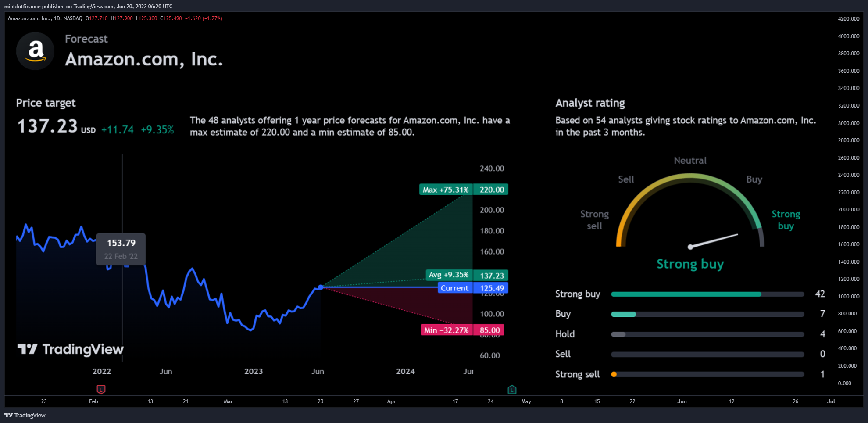Click the Neutral gauge label
This screenshot has width=868, height=423.
pyautogui.click(x=690, y=161)
